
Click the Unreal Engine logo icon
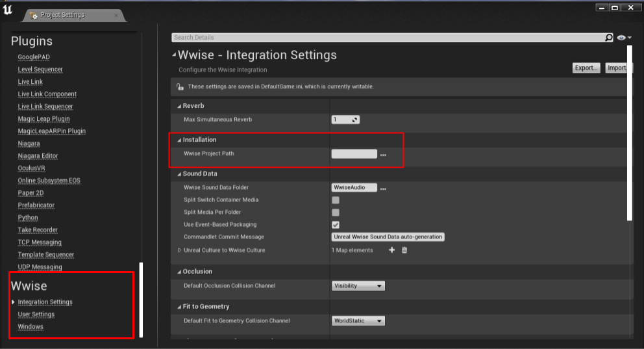pyautogui.click(x=8, y=10)
